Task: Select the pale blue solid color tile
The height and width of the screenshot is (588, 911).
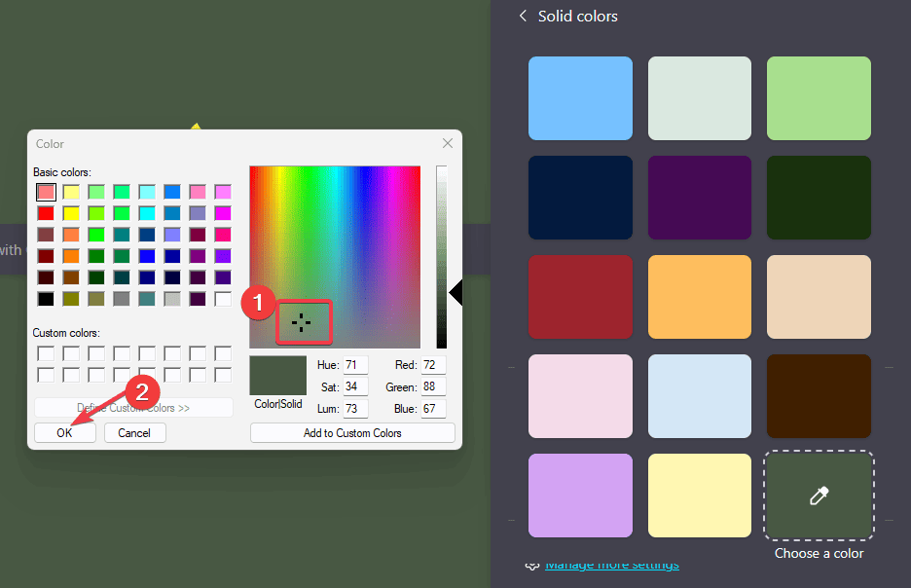Action: [700, 396]
